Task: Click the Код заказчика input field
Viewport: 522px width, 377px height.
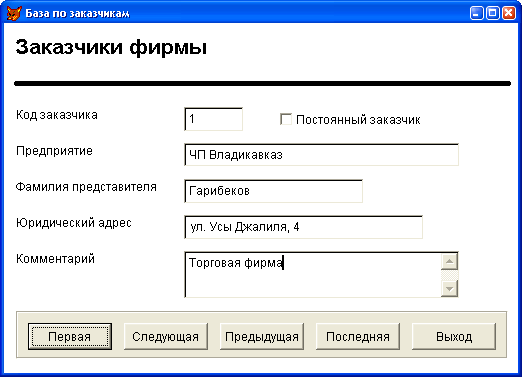Action: click(213, 119)
